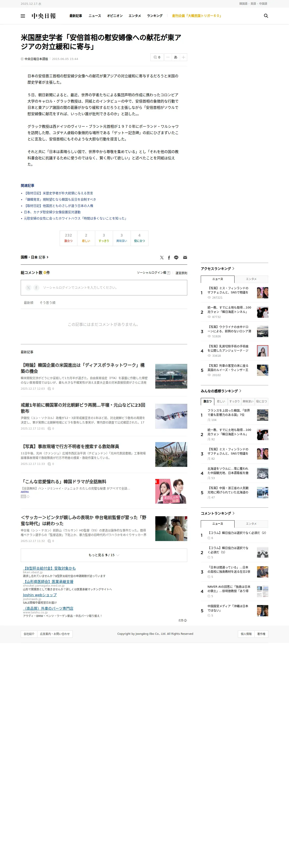Click social login help question icon
The height and width of the screenshot is (868, 289).
(x=169, y=273)
